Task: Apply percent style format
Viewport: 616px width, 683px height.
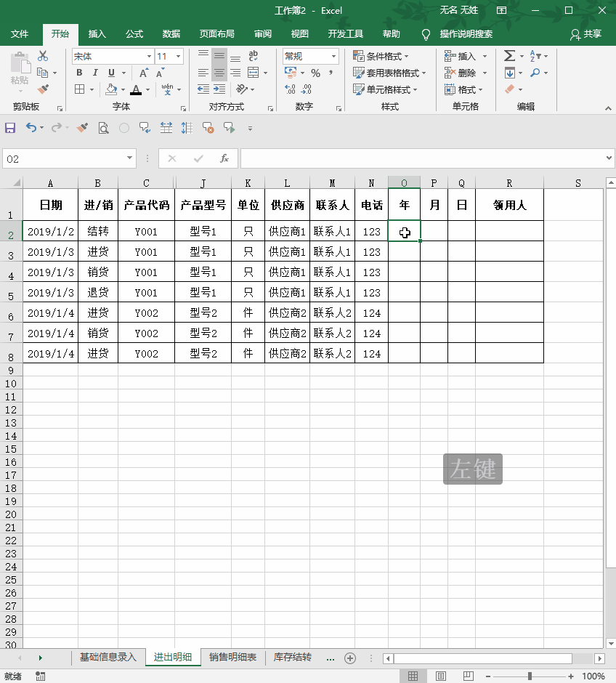Action: (x=315, y=73)
